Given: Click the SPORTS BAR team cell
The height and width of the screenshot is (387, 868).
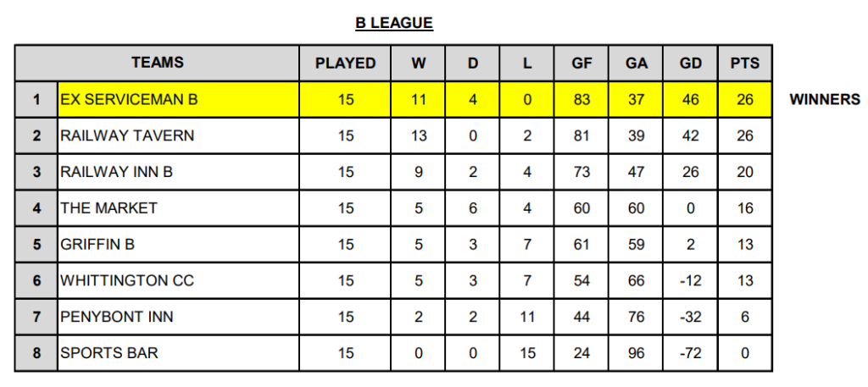Looking at the screenshot, I should pyautogui.click(x=108, y=353).
